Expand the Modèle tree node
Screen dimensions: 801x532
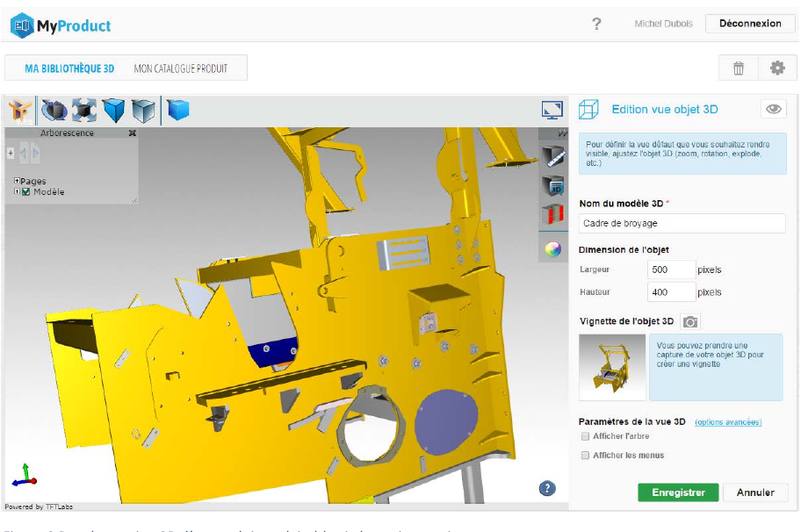click(16, 192)
